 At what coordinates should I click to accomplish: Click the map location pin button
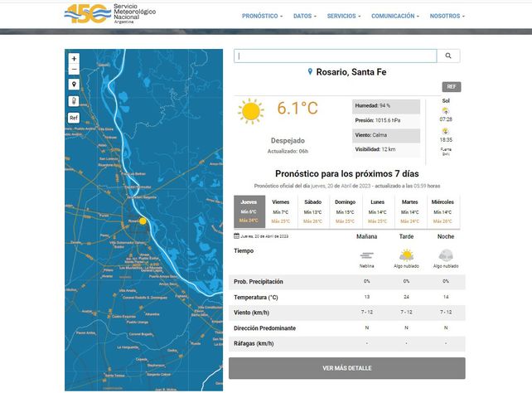click(74, 85)
